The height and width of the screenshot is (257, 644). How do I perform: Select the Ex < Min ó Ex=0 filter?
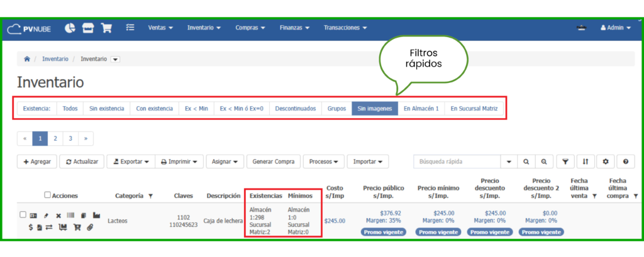(241, 109)
